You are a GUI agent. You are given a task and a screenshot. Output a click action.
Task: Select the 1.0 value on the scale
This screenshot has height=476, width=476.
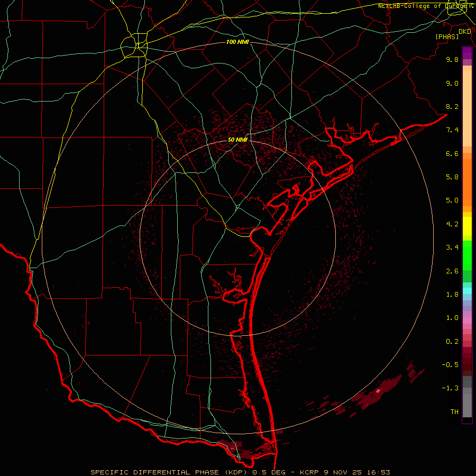coord(452,318)
